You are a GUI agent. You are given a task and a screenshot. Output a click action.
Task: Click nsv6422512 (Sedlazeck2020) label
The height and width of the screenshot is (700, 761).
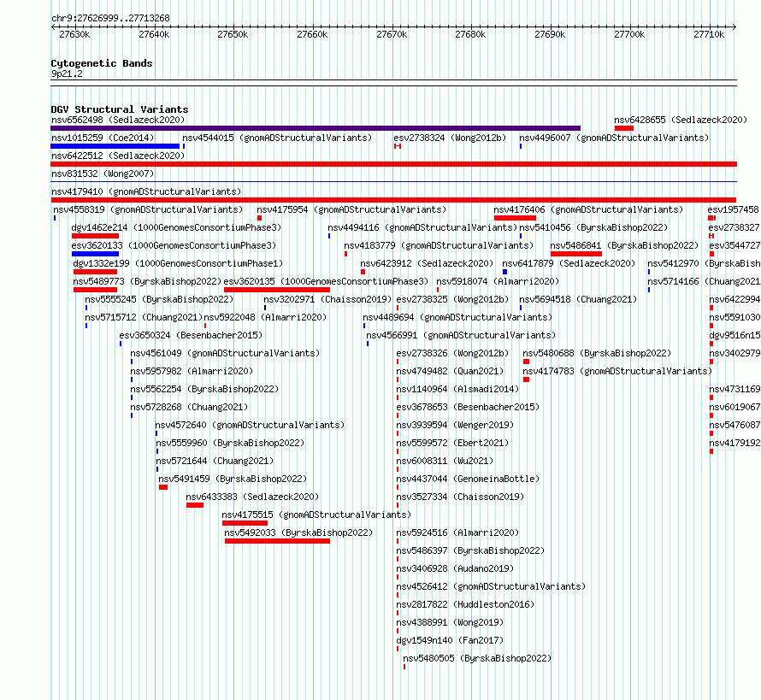[118, 156]
